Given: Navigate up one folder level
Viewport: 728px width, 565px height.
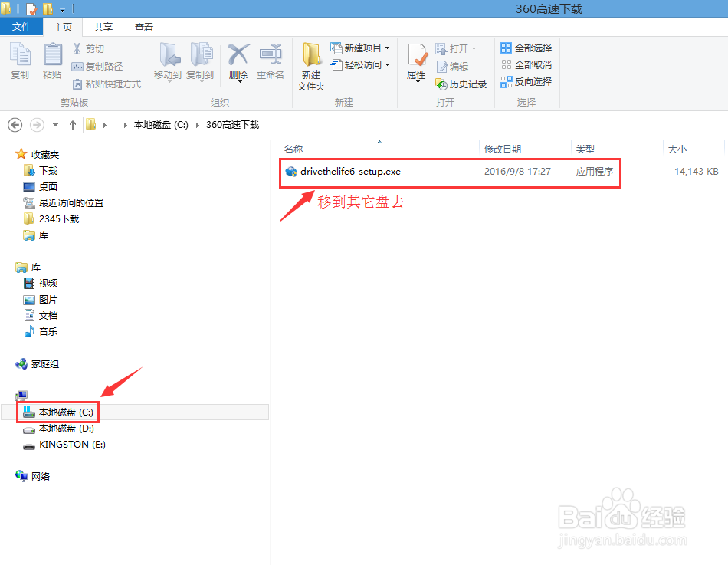Looking at the screenshot, I should (x=72, y=124).
